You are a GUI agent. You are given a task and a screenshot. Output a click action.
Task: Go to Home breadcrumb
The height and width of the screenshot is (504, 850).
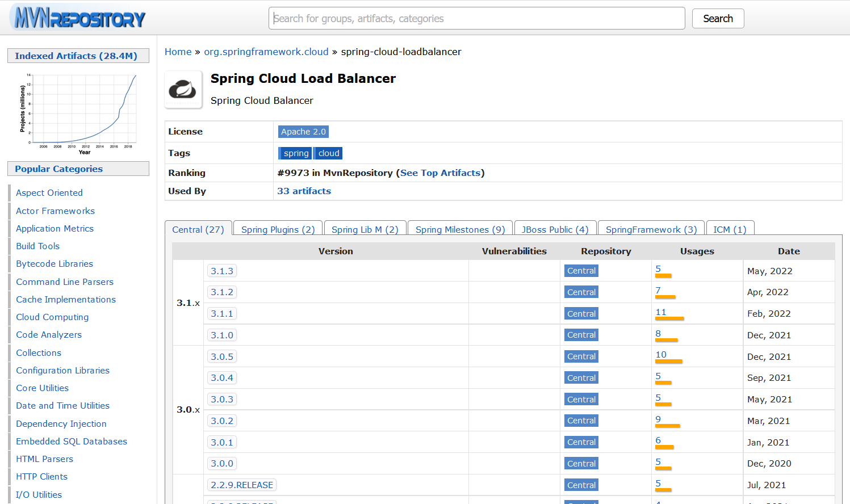(x=178, y=52)
